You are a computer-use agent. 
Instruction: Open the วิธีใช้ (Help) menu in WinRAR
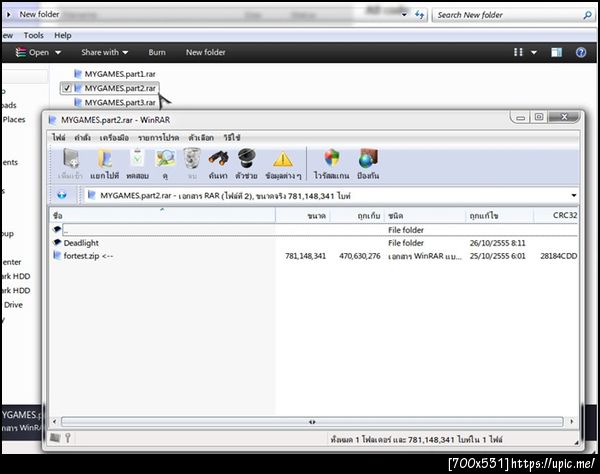232,137
